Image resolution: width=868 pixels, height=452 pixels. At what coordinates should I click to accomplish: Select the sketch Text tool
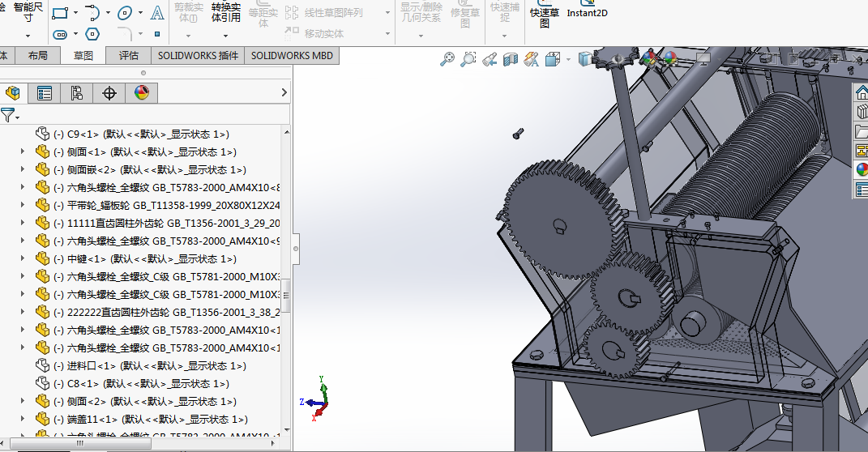(x=157, y=13)
